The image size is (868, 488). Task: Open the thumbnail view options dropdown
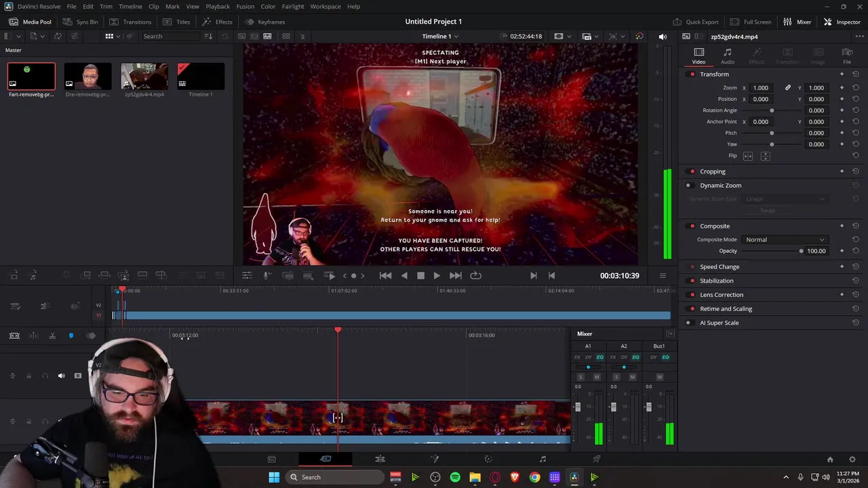[113, 36]
